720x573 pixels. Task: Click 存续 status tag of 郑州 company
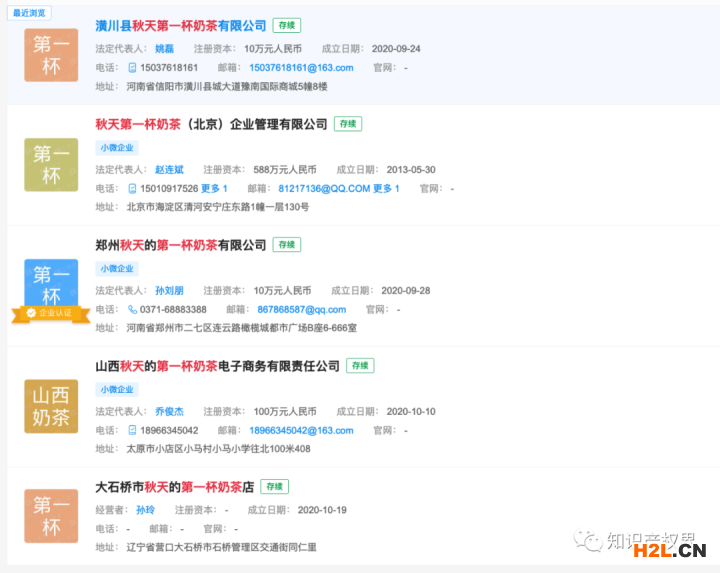click(287, 245)
